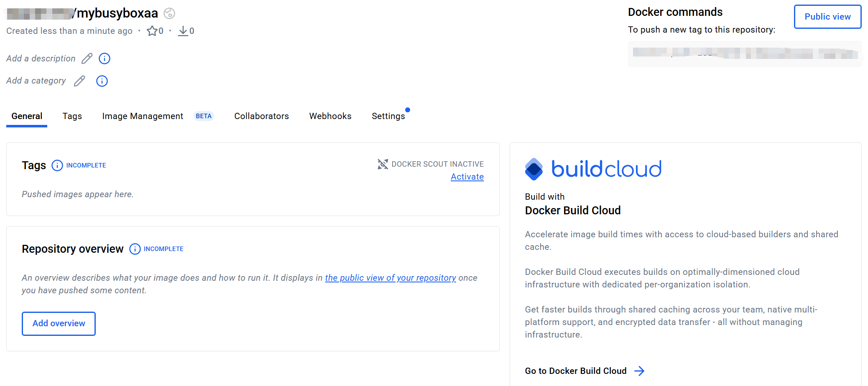Click the pencil icon beside Add a description

[x=87, y=58]
